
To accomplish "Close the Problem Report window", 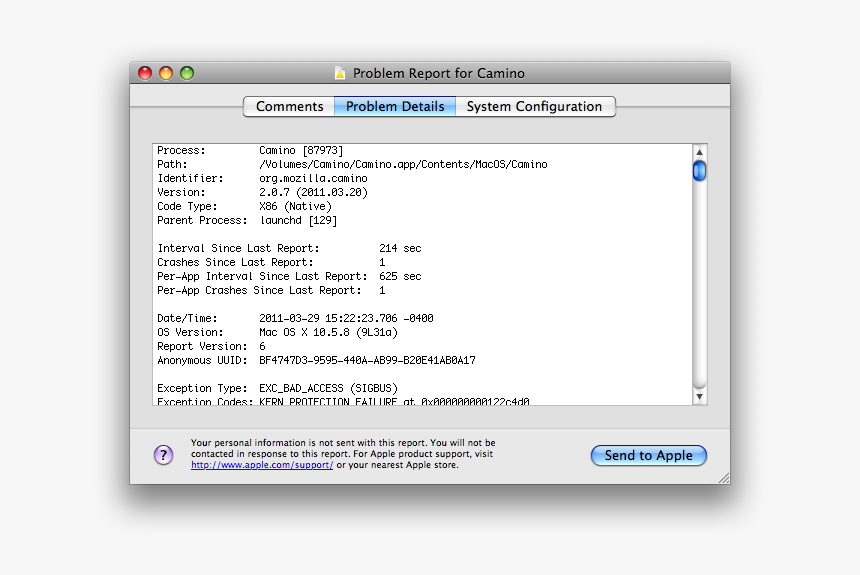I will [x=145, y=73].
